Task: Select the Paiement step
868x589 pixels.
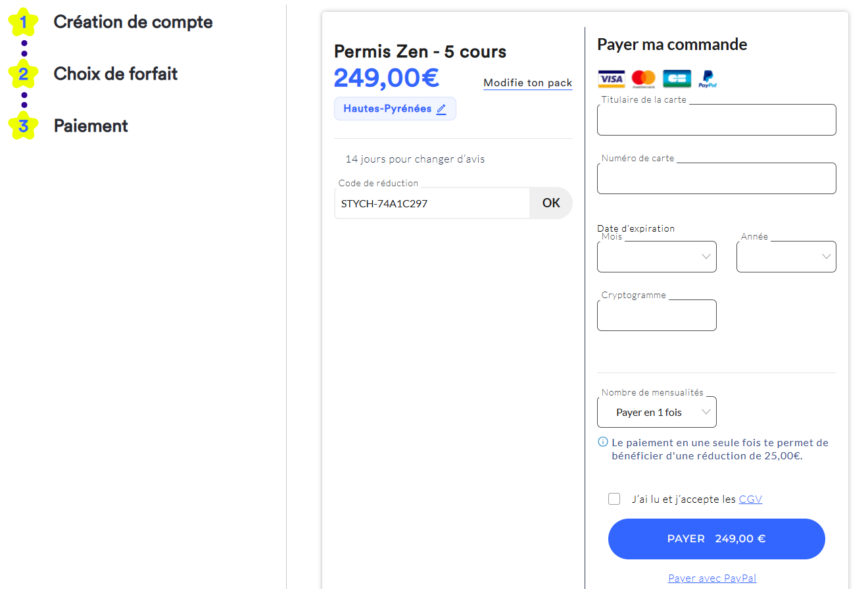Action: coord(90,125)
